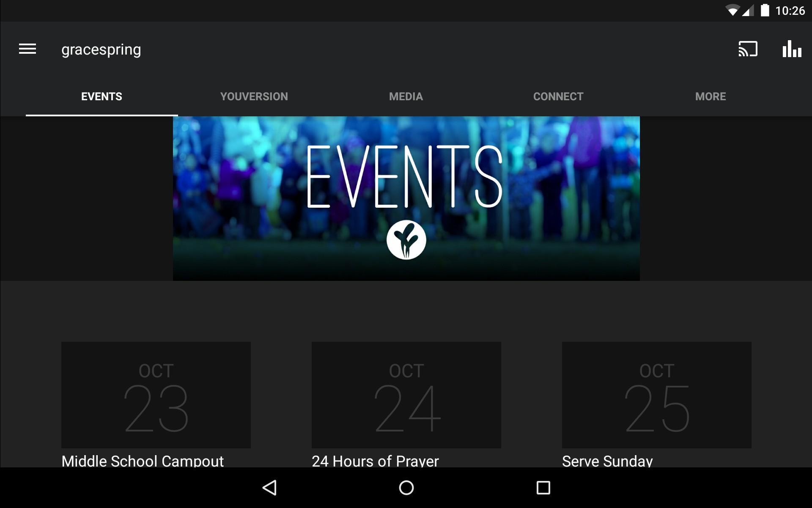Tap the Android back button
The height and width of the screenshot is (508, 812).
point(270,488)
